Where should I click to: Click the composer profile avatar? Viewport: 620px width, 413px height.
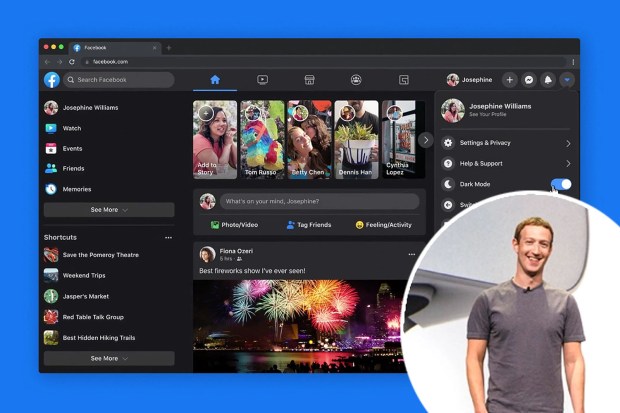207,201
